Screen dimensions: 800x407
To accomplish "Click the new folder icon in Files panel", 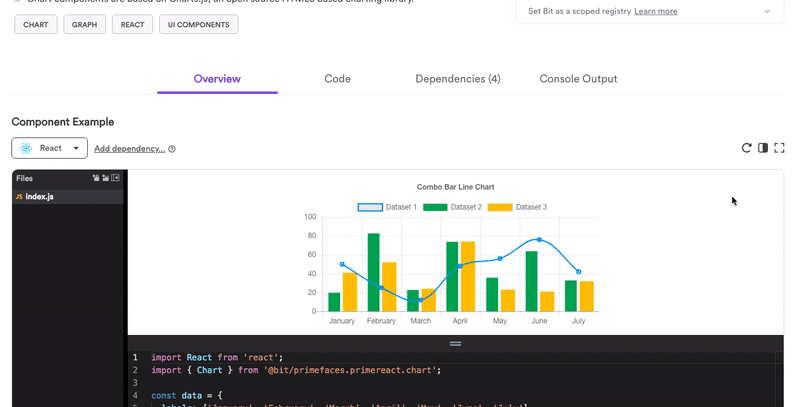I will pyautogui.click(x=105, y=178).
